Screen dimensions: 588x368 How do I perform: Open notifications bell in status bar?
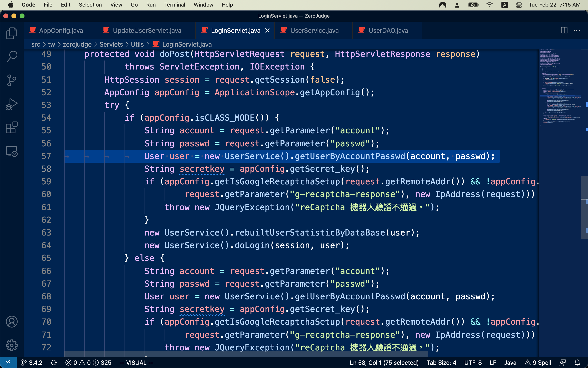(x=577, y=363)
